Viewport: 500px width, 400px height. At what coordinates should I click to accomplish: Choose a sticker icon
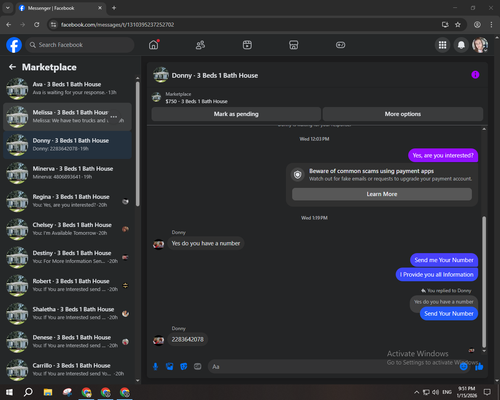(183, 367)
